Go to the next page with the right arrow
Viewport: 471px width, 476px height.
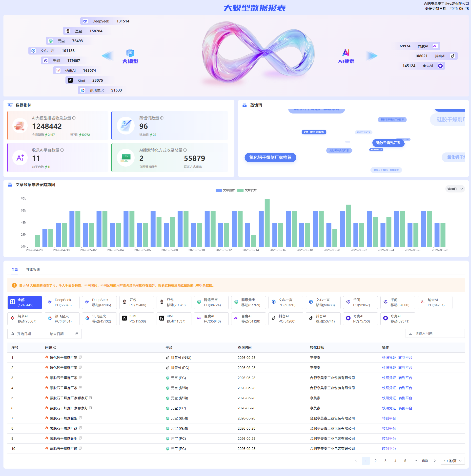coord(435,461)
